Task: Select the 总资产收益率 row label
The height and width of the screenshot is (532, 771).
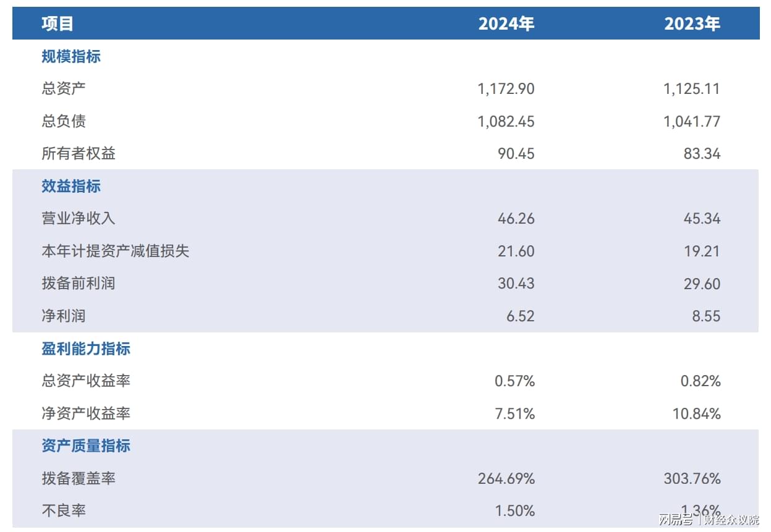Action: tap(86, 381)
